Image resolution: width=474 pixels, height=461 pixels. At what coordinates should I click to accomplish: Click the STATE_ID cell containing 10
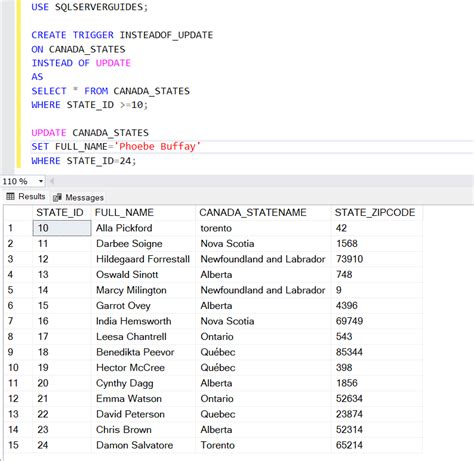[x=62, y=228]
